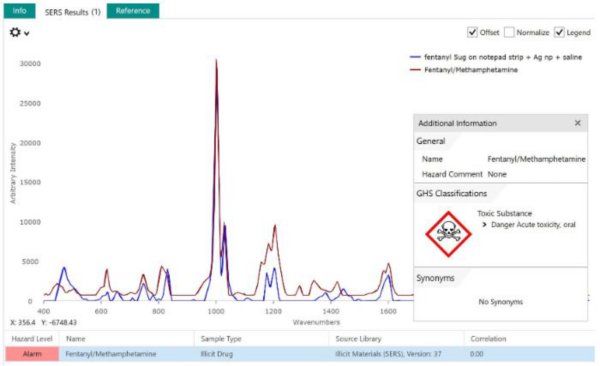Open the gear settings menu
Image resolution: width=600 pixels, height=366 pixels.
[15, 32]
